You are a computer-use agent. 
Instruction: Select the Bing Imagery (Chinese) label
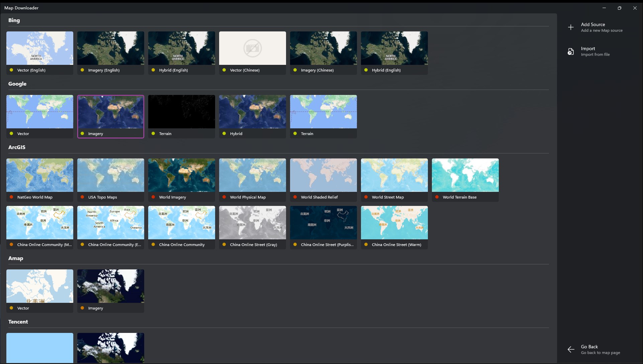pos(317,70)
